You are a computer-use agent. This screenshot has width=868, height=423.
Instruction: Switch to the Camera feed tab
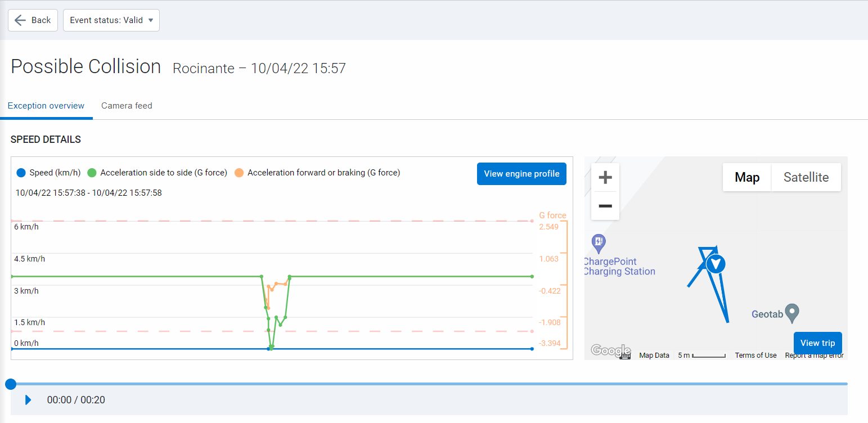127,106
